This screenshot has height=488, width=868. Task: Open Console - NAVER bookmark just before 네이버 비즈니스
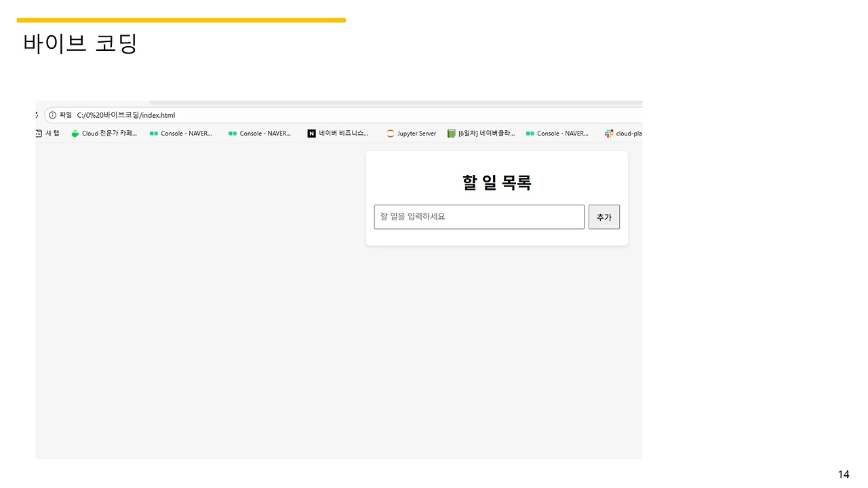click(260, 134)
